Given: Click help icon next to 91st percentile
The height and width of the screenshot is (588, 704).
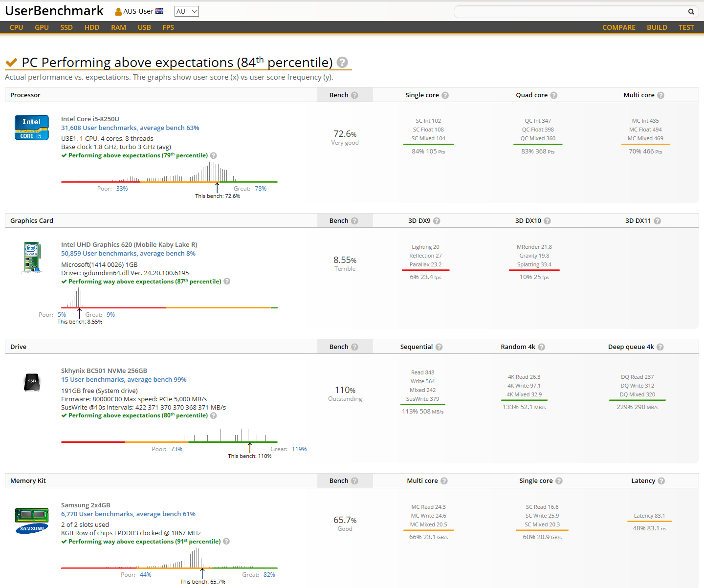Looking at the screenshot, I should 226,542.
